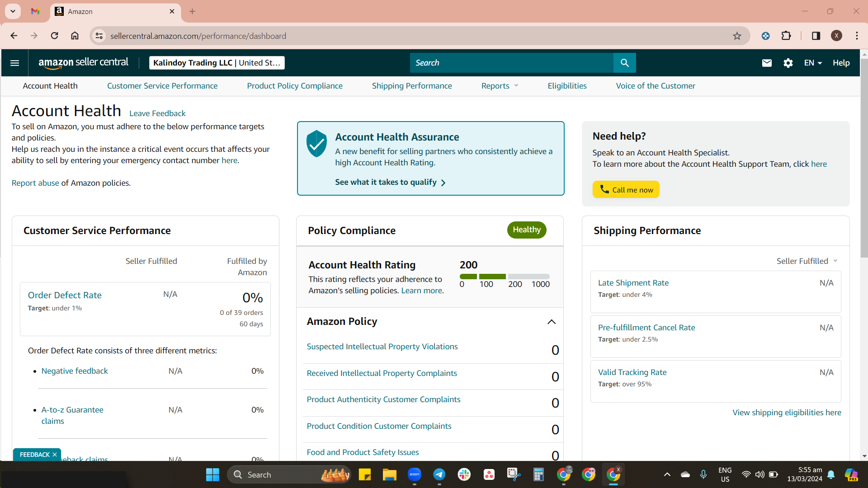Open a new browser tab
This screenshot has width=868, height=488.
coord(192,11)
